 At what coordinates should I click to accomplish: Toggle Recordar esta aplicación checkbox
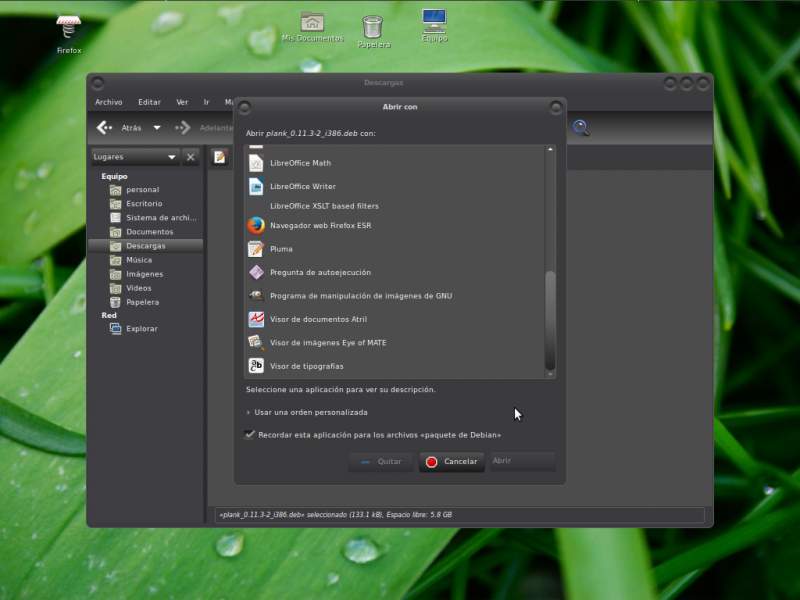point(249,435)
